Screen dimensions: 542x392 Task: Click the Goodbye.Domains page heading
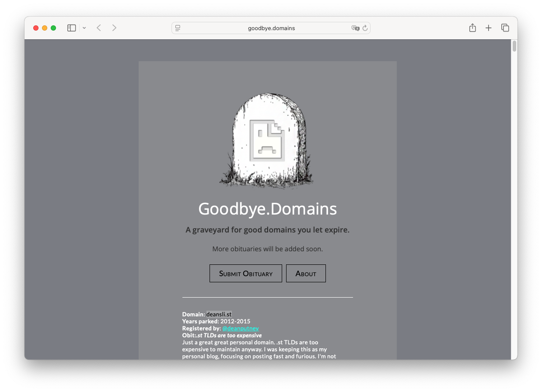pos(267,209)
